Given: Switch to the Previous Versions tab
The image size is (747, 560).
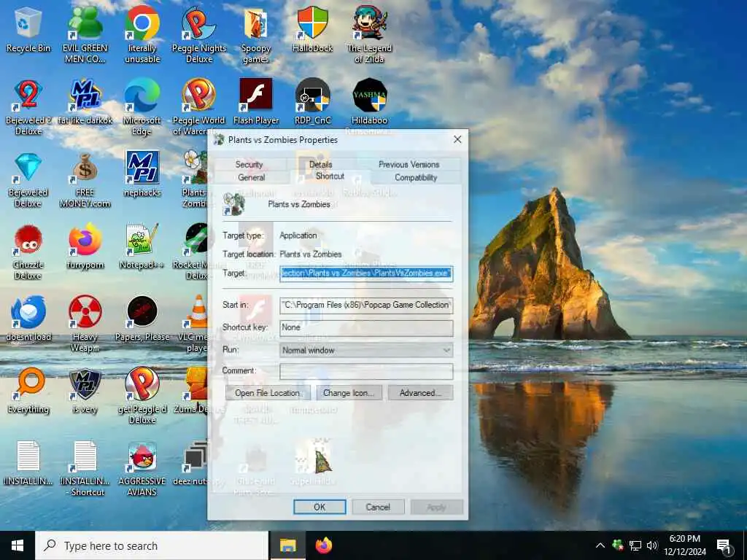Looking at the screenshot, I should [x=409, y=164].
